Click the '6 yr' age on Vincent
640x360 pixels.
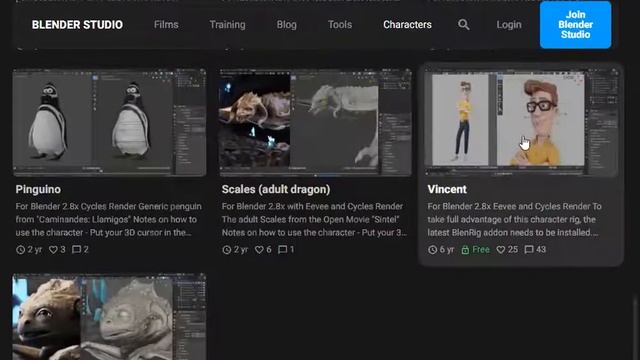447,249
